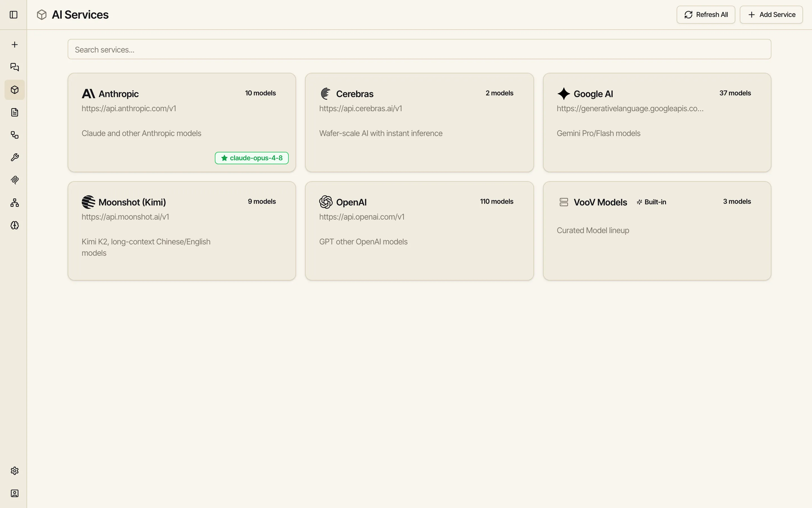Focus the Search services field
The height and width of the screenshot is (508, 812).
click(419, 49)
